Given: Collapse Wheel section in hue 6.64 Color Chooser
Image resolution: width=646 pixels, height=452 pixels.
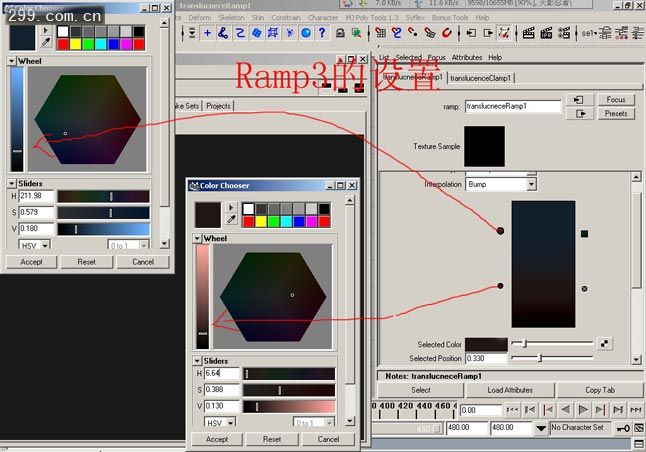Looking at the screenshot, I should coord(197,238).
